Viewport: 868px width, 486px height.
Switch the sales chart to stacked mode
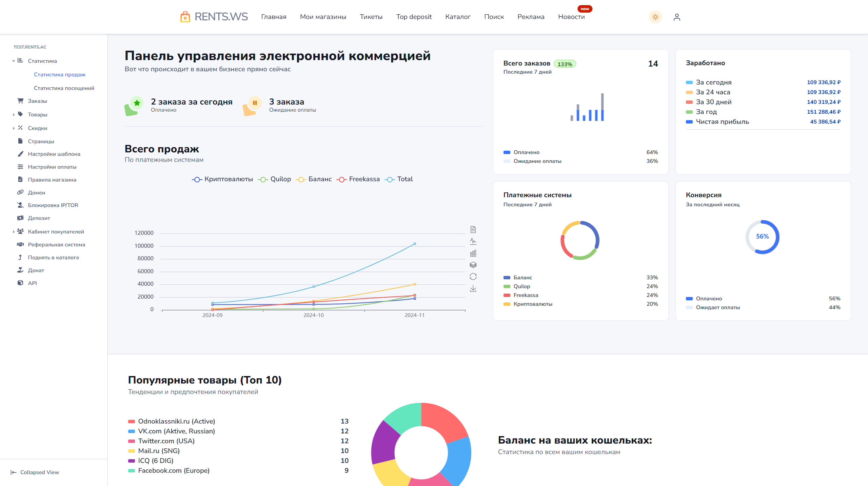pos(473,265)
